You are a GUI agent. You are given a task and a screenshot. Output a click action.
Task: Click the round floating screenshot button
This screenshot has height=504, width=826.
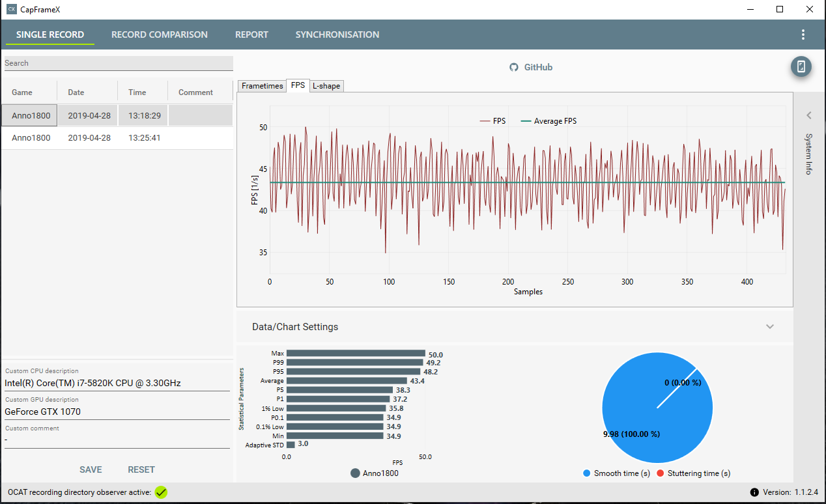point(801,66)
